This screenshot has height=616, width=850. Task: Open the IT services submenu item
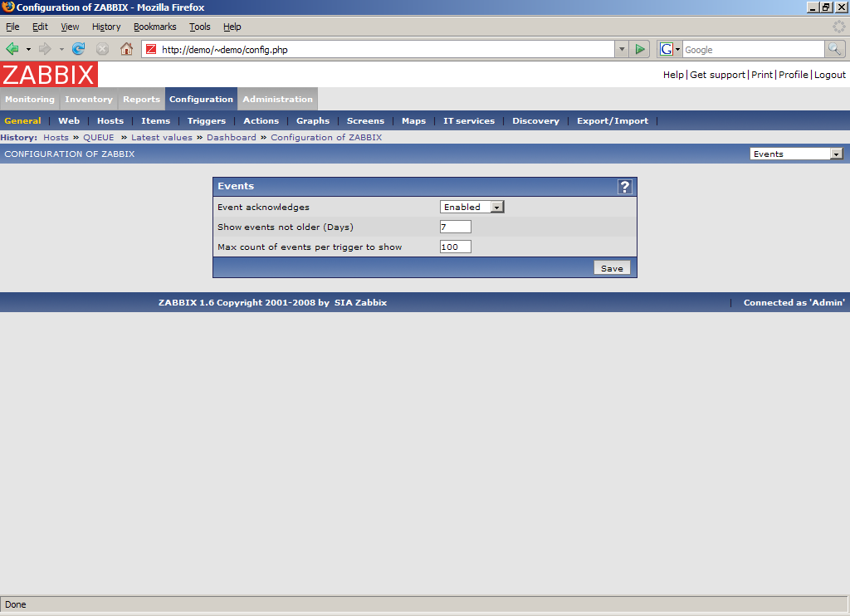pyautogui.click(x=469, y=121)
